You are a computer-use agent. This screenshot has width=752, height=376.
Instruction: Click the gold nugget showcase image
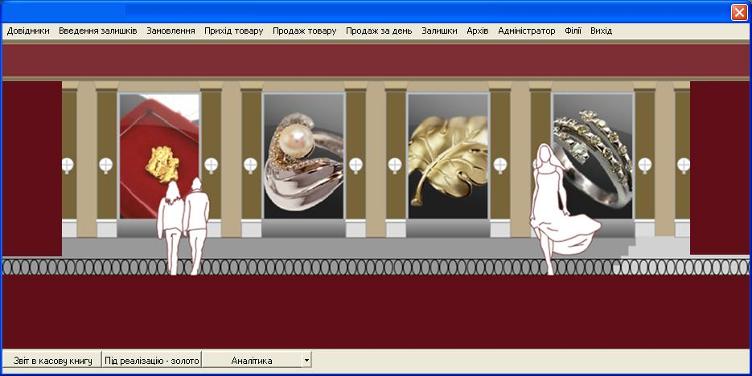click(159, 156)
